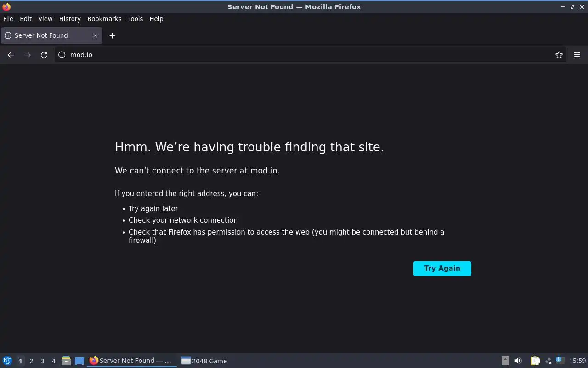Screen dimensions: 588x368
Task: Open the network status tray icon
Action: pyautogui.click(x=548, y=361)
